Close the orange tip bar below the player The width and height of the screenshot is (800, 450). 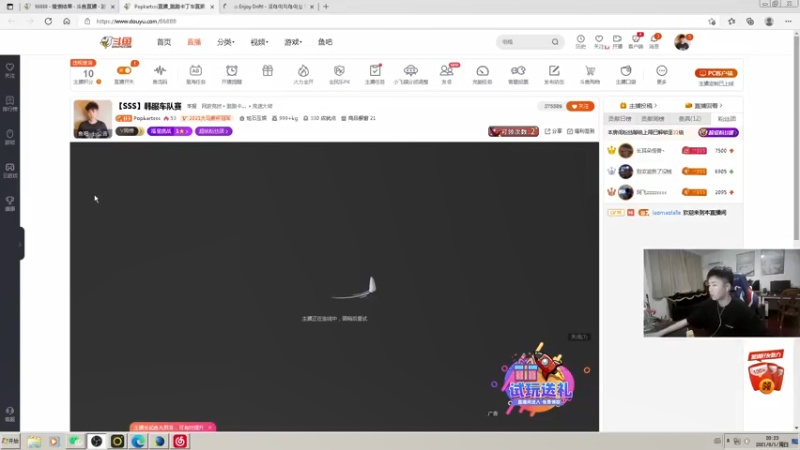pos(210,428)
